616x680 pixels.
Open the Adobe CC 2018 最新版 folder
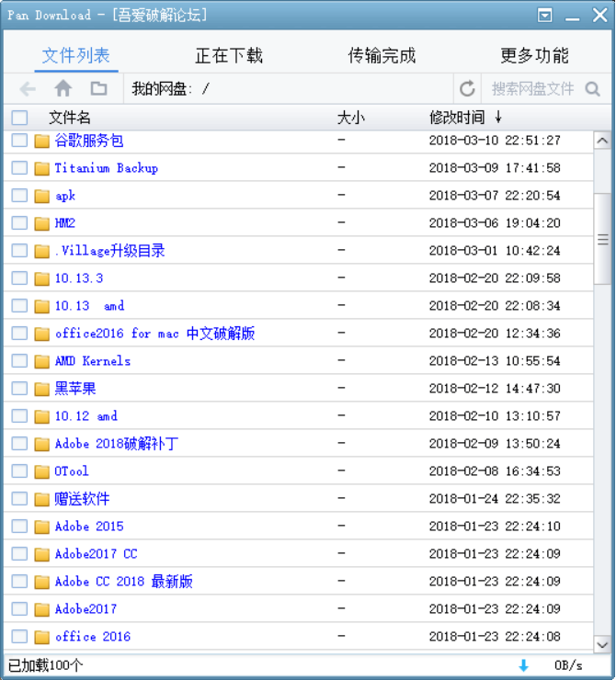click(123, 582)
